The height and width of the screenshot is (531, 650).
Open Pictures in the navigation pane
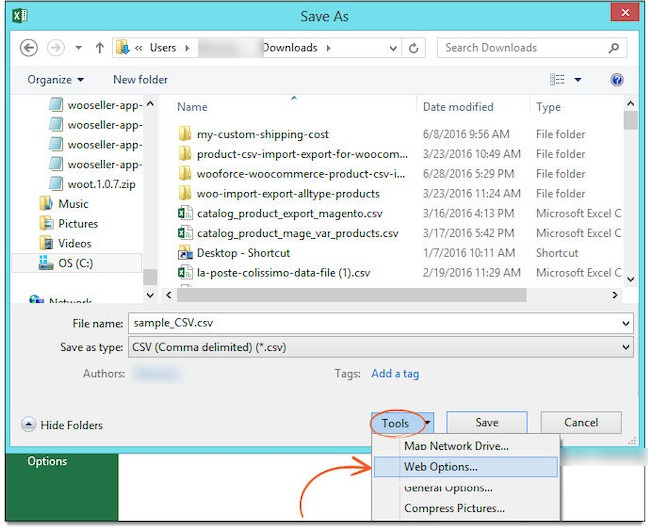click(x=69, y=224)
